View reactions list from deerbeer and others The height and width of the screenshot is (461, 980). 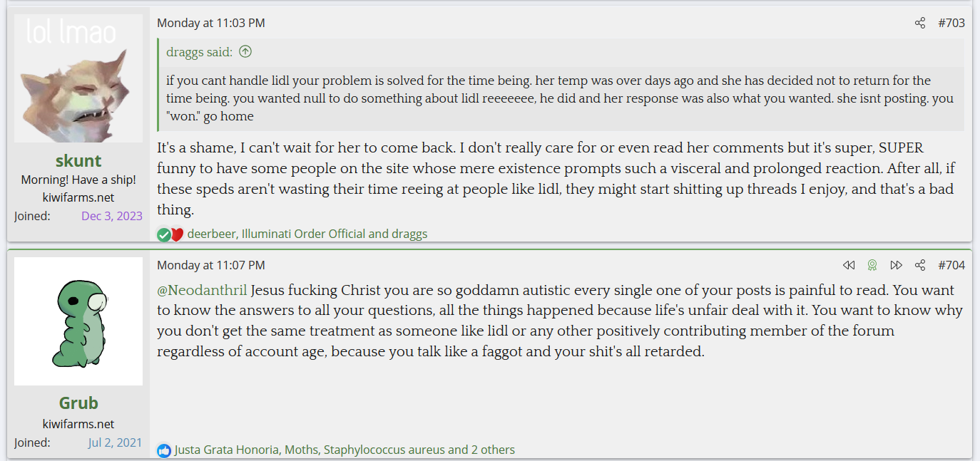pos(307,234)
